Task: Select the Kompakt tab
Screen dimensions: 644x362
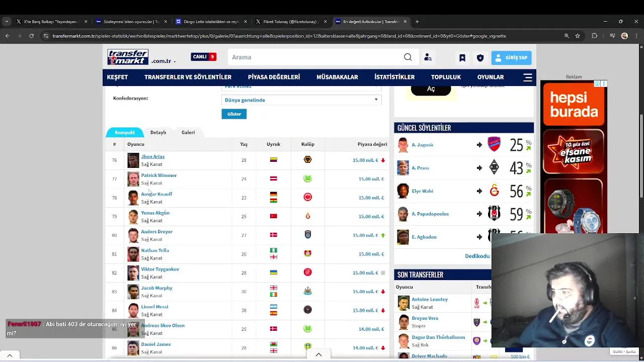Action: [125, 132]
